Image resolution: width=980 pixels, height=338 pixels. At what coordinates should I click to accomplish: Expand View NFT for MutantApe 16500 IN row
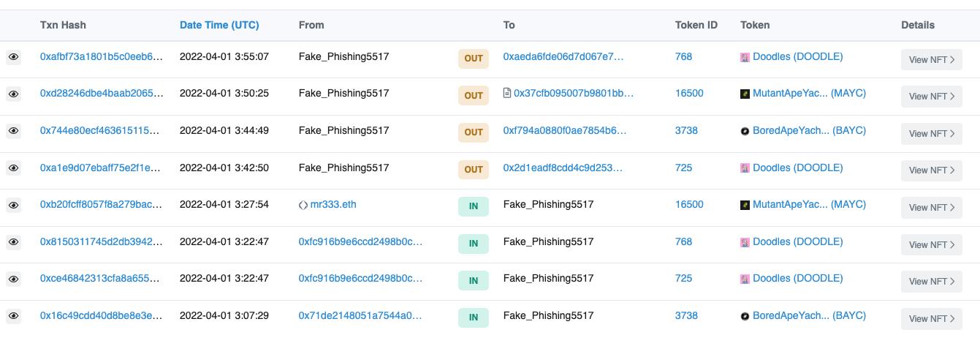point(931,208)
